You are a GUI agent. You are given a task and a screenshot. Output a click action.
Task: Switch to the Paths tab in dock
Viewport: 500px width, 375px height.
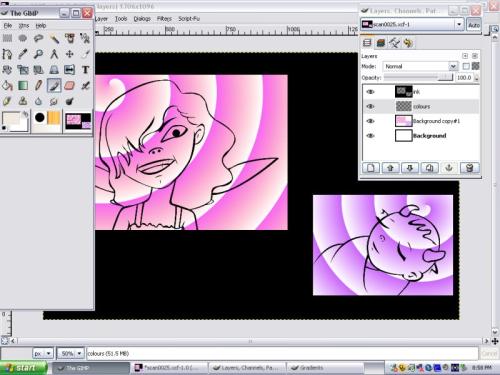click(x=394, y=43)
